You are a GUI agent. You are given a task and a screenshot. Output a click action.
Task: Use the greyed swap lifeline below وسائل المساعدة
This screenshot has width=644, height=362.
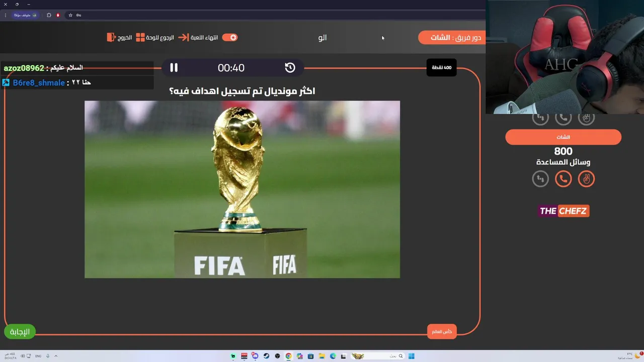pos(540,179)
